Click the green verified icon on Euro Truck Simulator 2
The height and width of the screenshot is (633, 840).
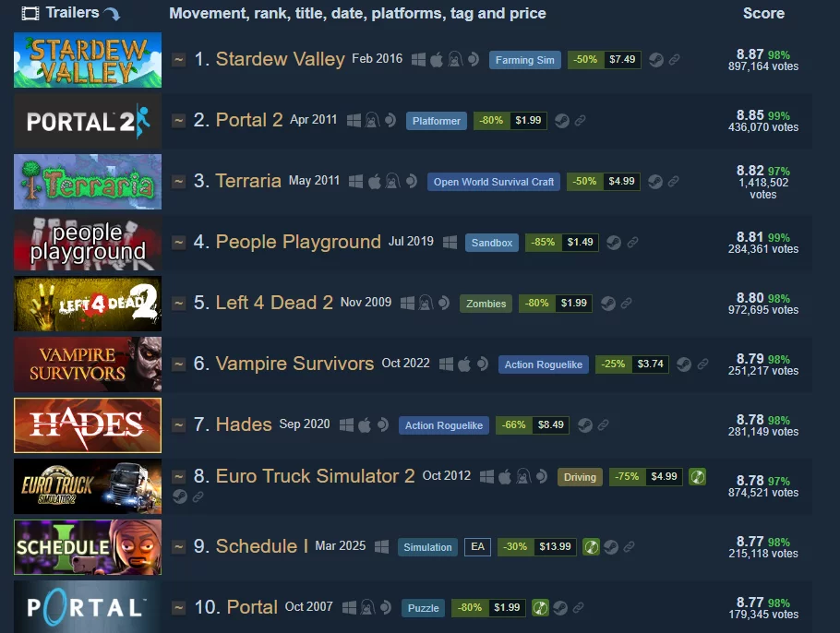pyautogui.click(x=698, y=477)
